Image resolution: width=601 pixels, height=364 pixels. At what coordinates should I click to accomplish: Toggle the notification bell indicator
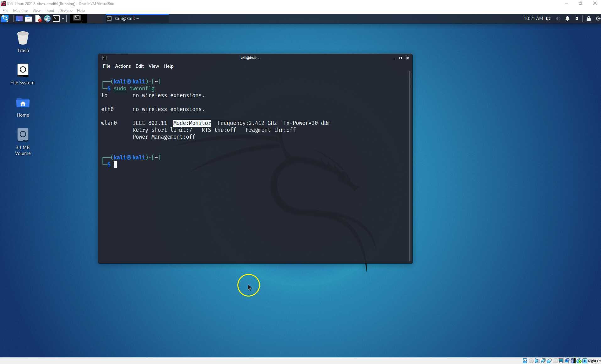point(567,19)
